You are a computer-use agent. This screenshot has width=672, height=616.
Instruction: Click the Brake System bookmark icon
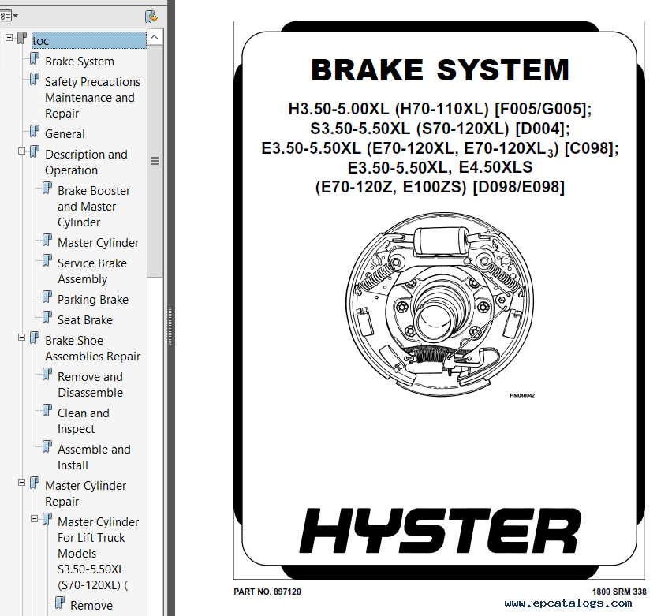[35, 59]
